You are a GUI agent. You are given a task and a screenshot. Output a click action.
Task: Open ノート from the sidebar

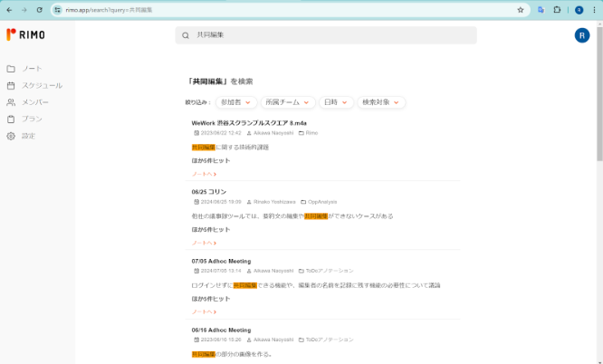[x=32, y=69]
